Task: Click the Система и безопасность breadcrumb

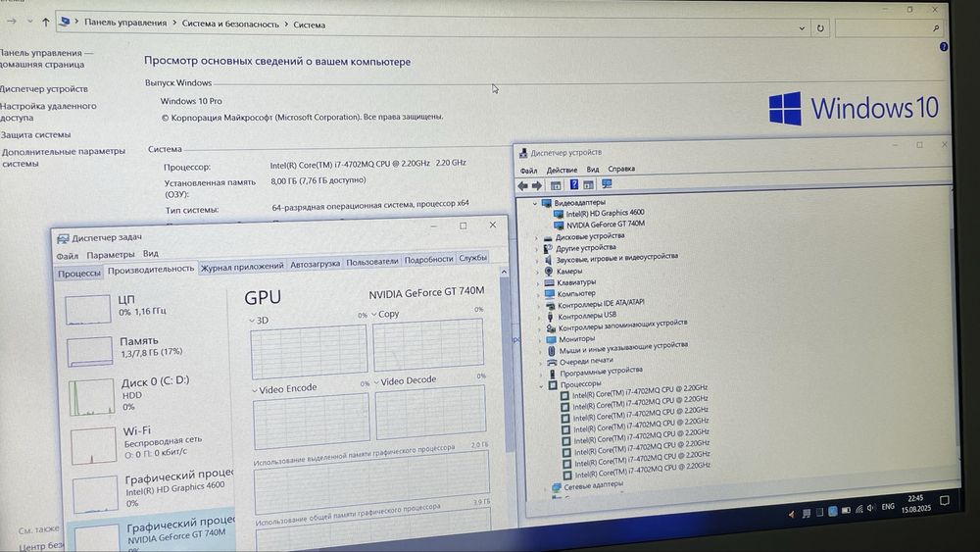Action: coord(230,24)
